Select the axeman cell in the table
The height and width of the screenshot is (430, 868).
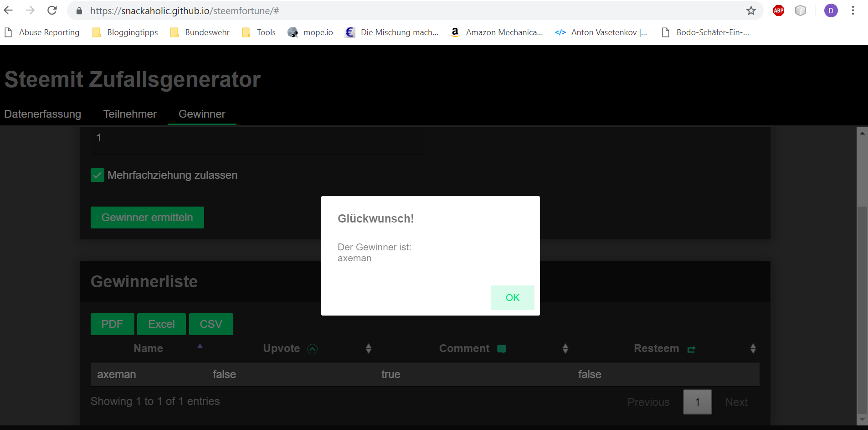[117, 374]
